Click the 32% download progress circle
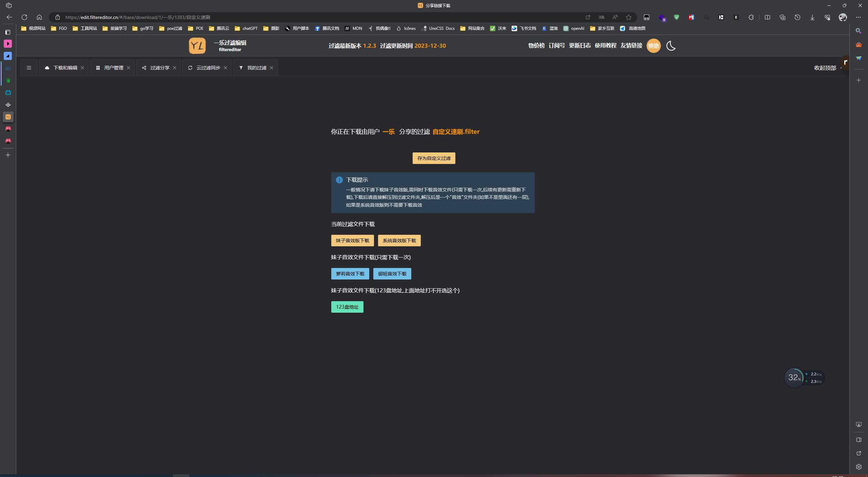 pos(794,377)
